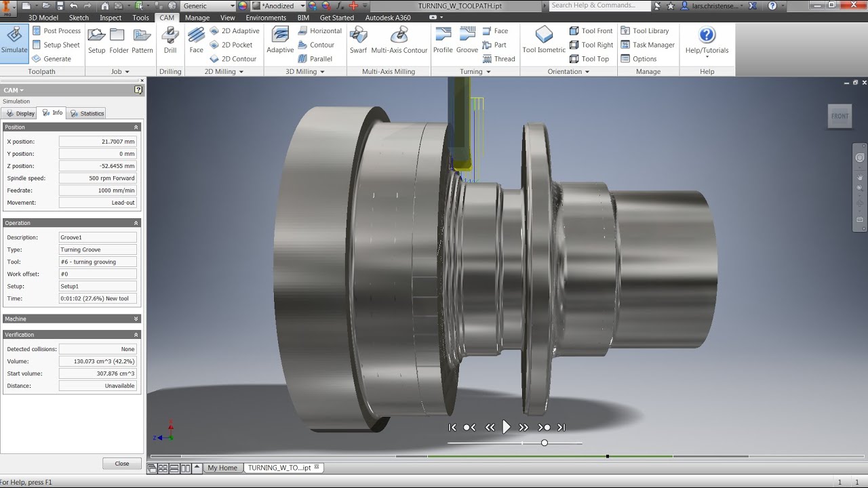Select 2D Adaptive milling

coord(234,30)
